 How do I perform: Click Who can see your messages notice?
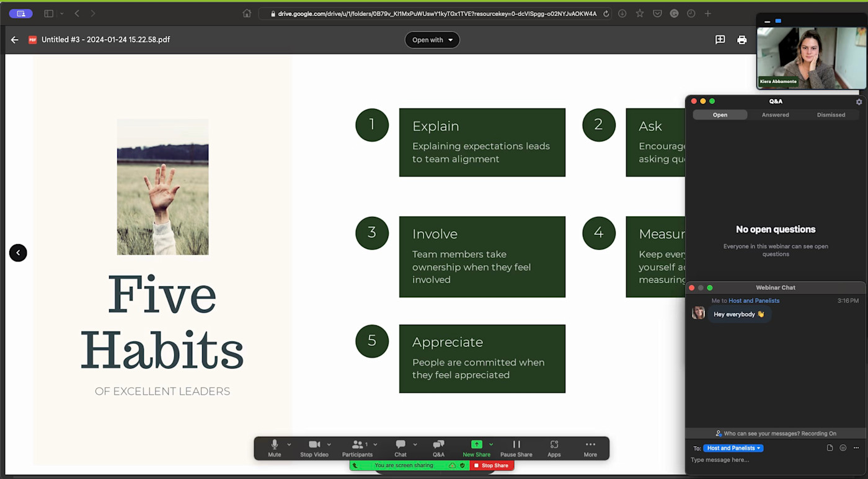776,434
